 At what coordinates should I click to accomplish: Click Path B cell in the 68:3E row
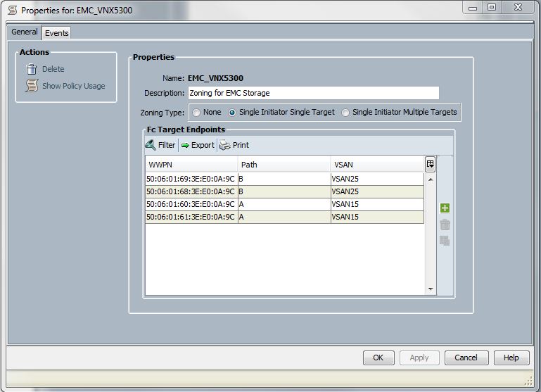pyautogui.click(x=284, y=191)
